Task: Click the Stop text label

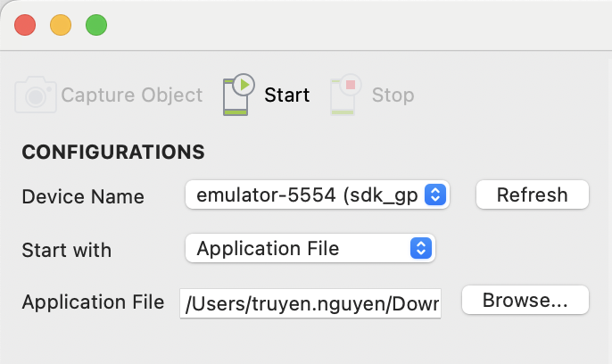Action: (393, 95)
